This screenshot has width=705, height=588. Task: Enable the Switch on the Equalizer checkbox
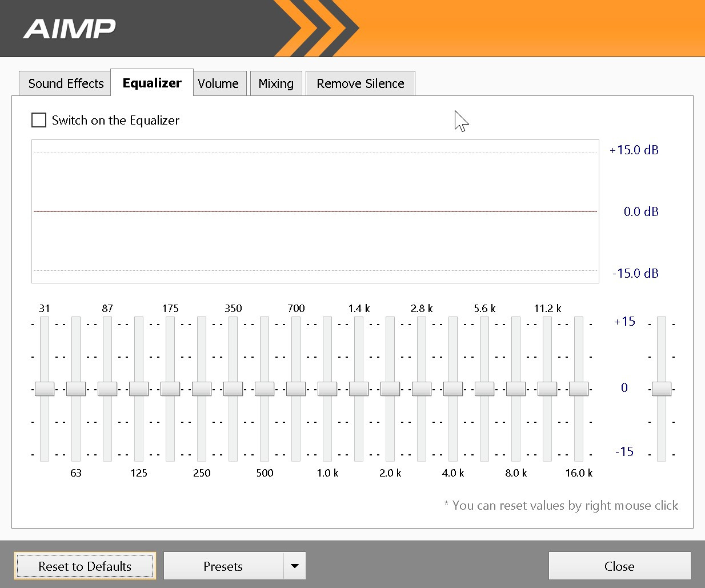39,120
